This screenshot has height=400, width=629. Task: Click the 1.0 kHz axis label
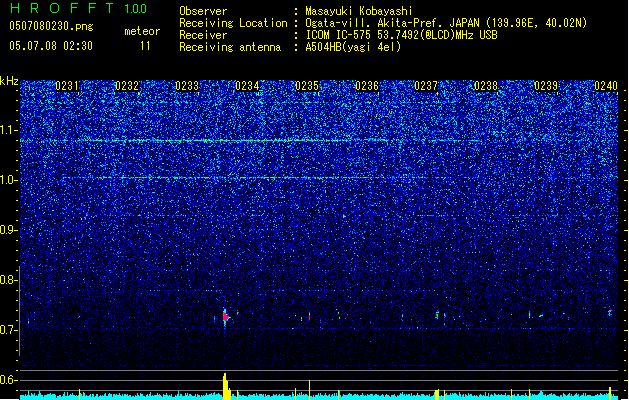tap(9, 180)
